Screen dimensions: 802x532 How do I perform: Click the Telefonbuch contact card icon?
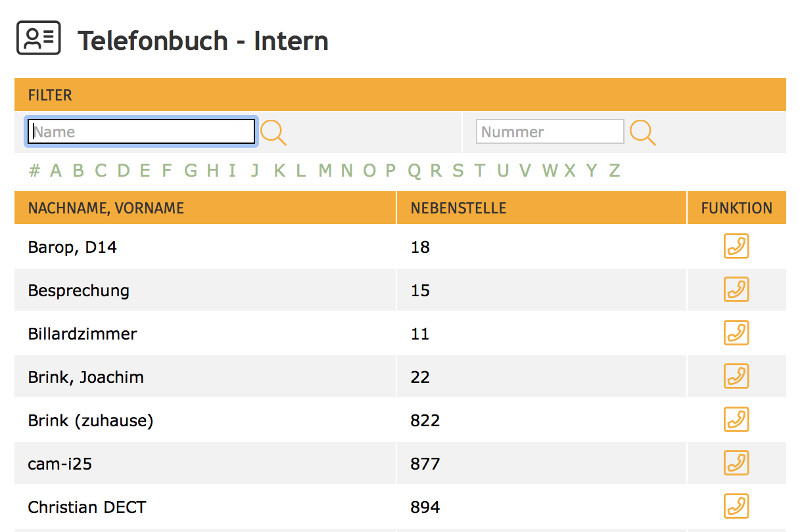point(39,38)
